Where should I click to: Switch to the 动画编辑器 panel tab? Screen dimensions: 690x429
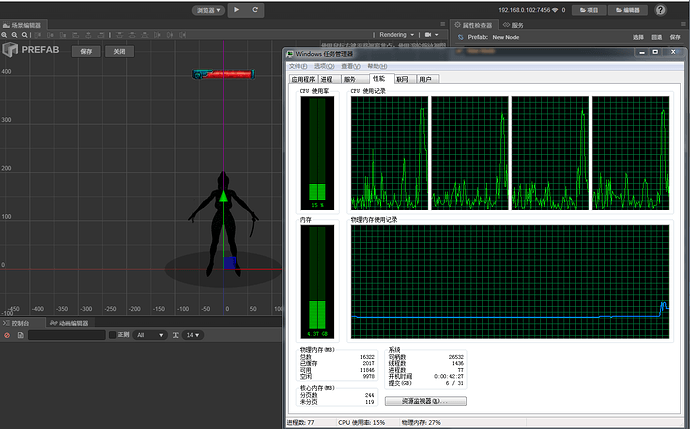tap(72, 323)
